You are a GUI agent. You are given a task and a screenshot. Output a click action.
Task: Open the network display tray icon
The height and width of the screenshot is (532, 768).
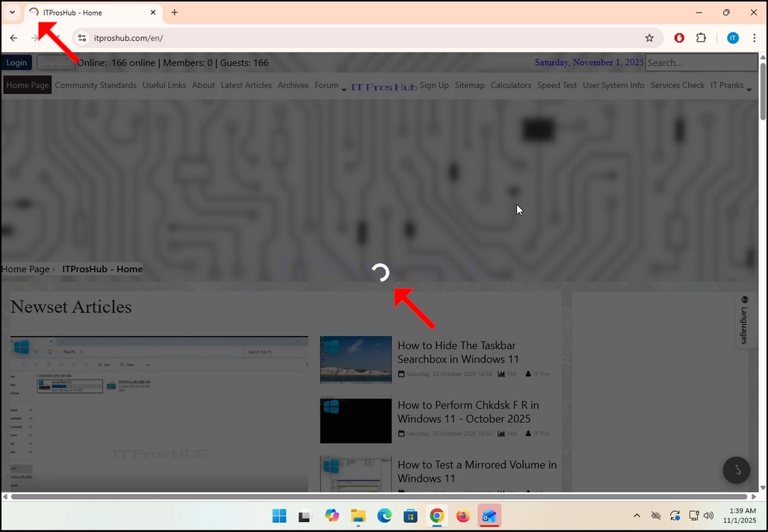tap(694, 516)
